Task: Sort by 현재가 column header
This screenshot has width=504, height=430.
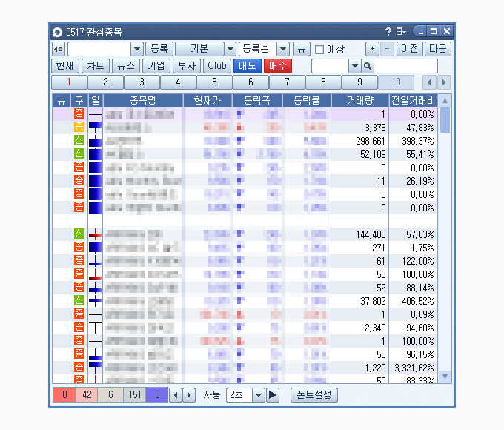Action: coord(208,101)
